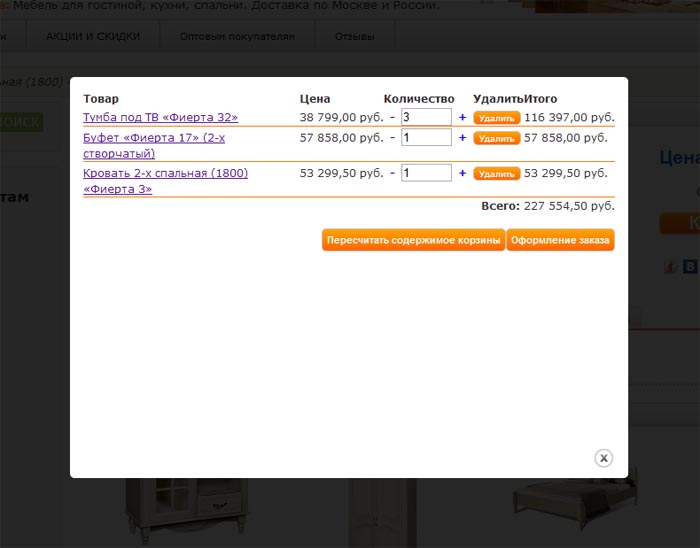Decrease quantity of Буфет «Фиерта 17»
This screenshot has width=700, height=548.
click(392, 137)
